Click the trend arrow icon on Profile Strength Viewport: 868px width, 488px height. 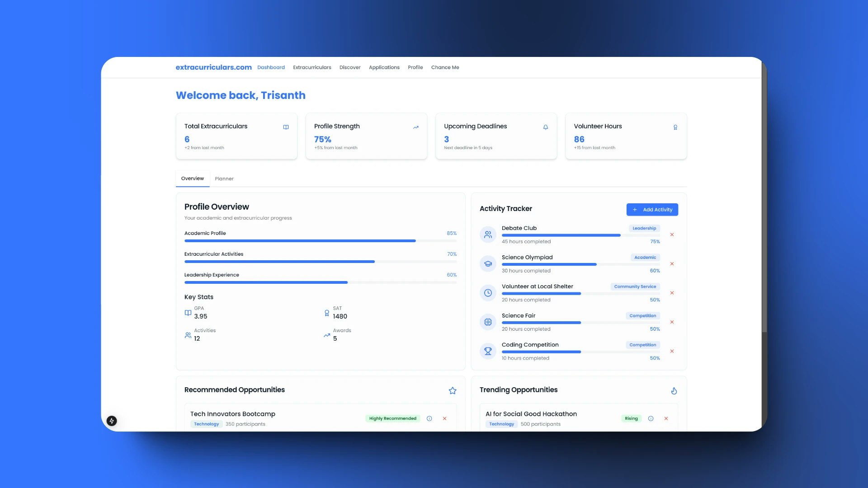tap(415, 127)
